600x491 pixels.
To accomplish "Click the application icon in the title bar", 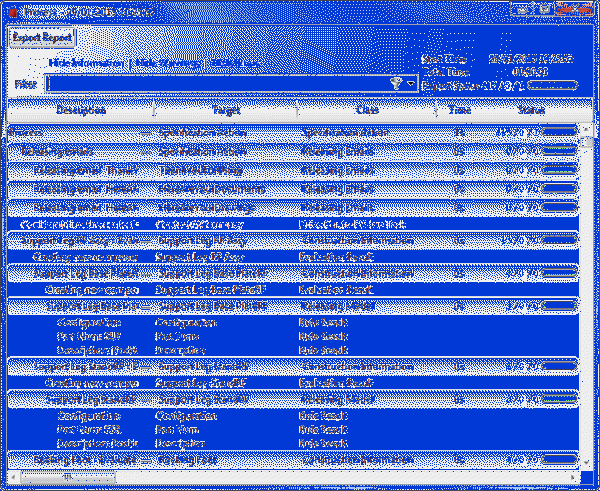I will coord(10,10).
